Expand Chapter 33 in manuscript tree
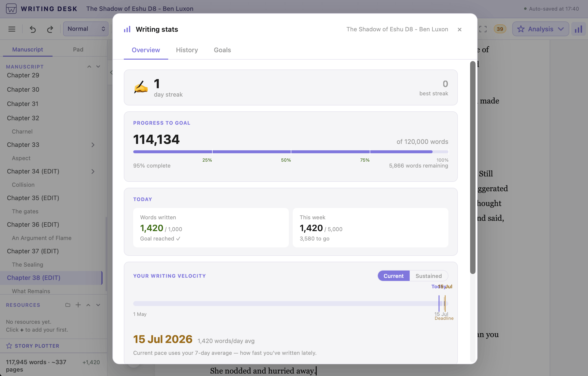Viewport: 588px width, 376px height. pos(93,145)
